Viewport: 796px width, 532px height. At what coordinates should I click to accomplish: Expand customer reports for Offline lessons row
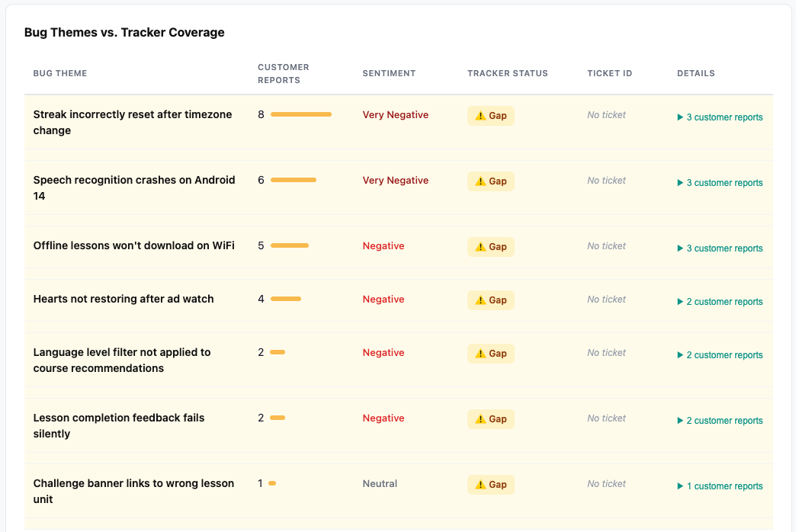720,248
